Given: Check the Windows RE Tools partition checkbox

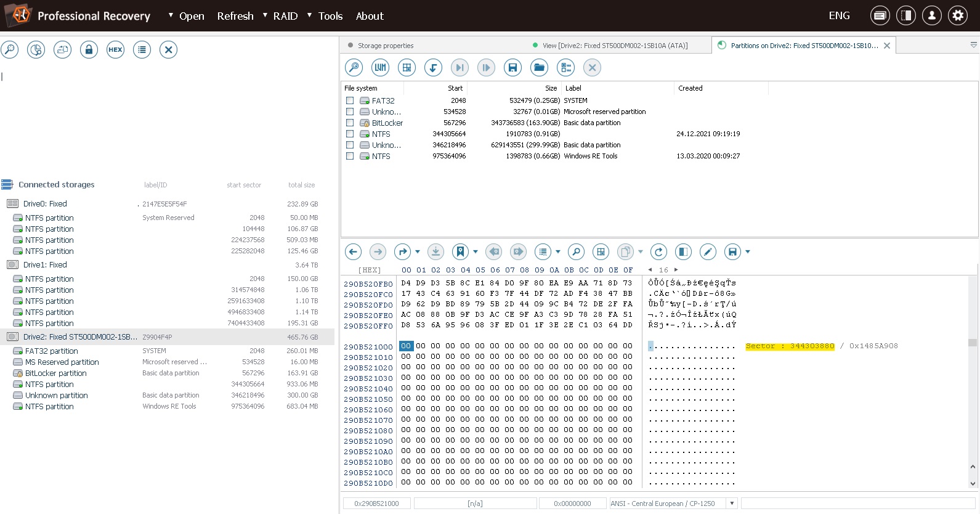Looking at the screenshot, I should point(350,156).
